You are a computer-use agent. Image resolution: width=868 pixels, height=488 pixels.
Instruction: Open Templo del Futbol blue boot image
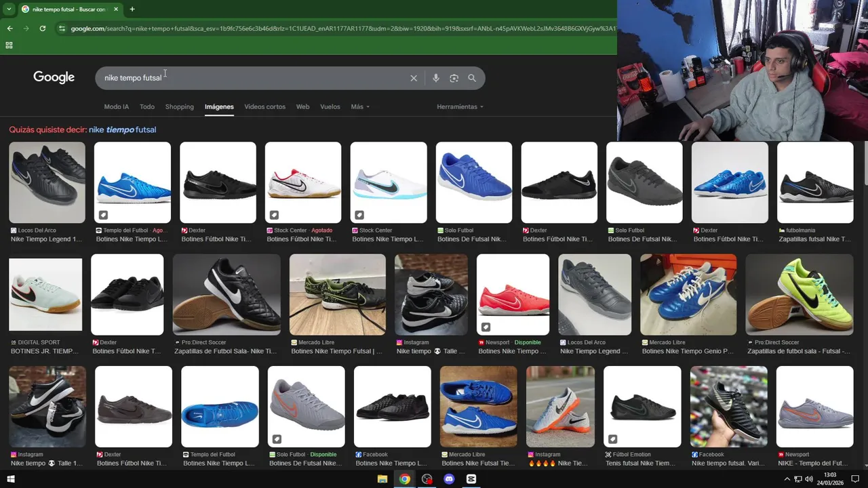click(x=132, y=182)
